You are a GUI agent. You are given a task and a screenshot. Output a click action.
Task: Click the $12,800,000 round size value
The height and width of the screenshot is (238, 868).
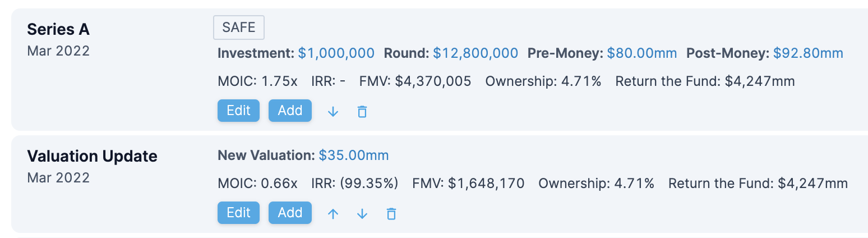click(x=475, y=53)
